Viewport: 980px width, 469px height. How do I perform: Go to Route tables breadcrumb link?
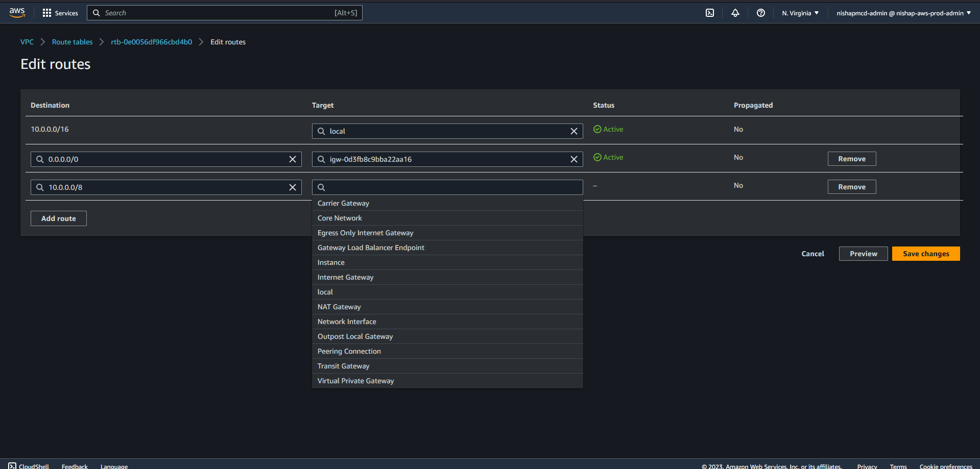72,42
